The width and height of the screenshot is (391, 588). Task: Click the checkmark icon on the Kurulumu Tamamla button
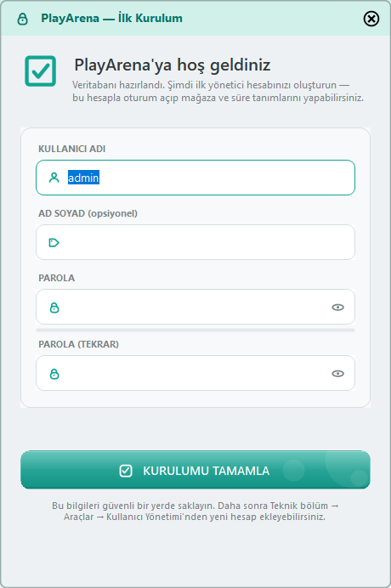point(126,471)
